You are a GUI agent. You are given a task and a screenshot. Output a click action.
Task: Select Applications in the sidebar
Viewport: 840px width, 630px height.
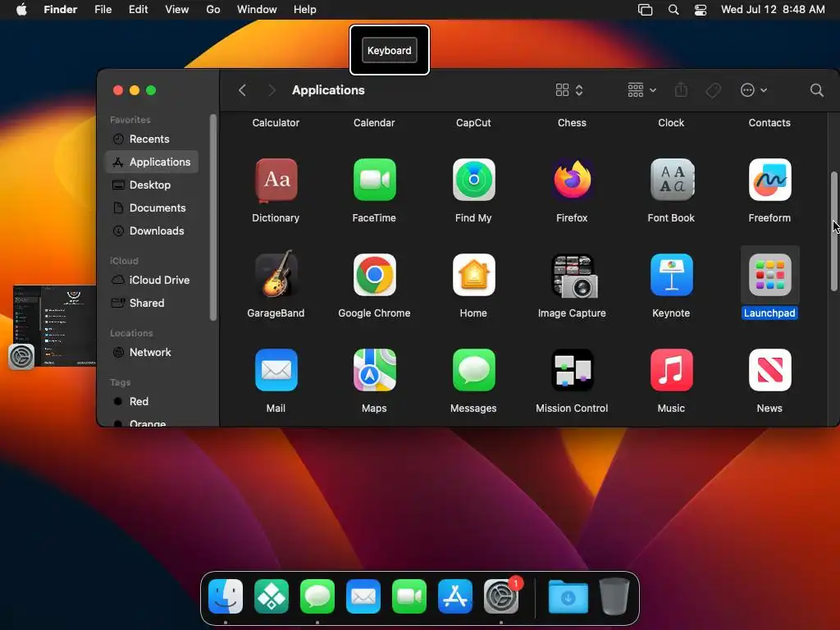click(x=152, y=162)
